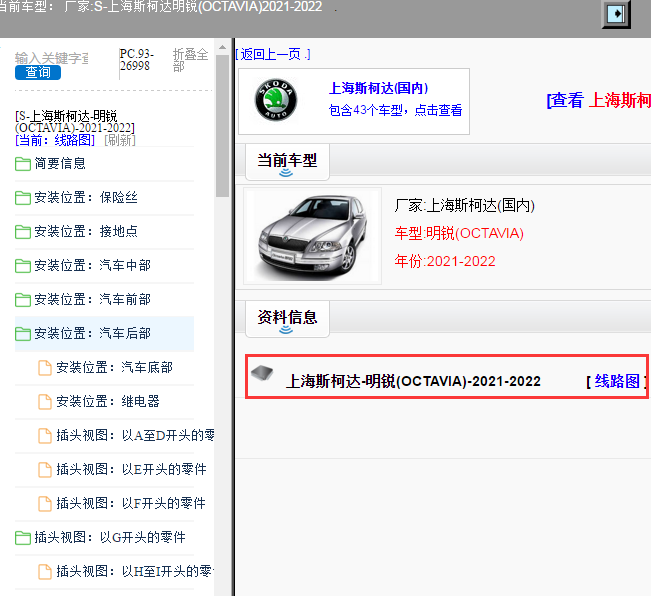Click the 刷新 refresh link
Screen dimensions: 651x596
click(120, 140)
